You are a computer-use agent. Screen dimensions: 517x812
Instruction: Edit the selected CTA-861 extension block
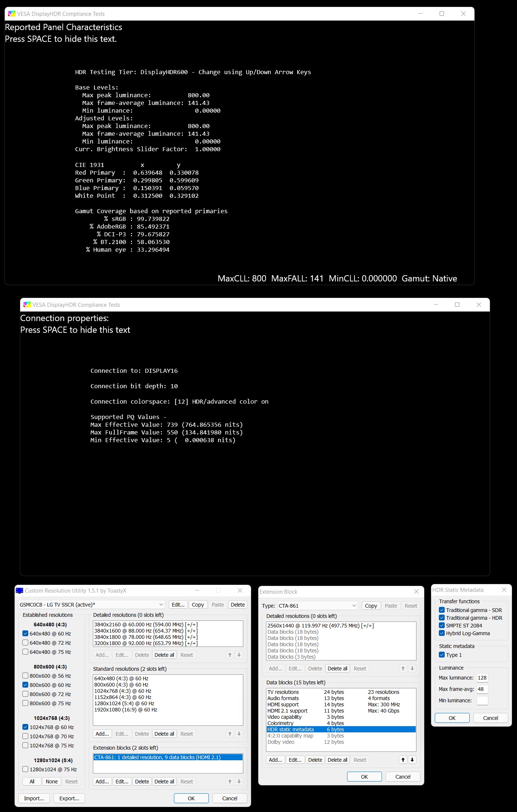122,781
